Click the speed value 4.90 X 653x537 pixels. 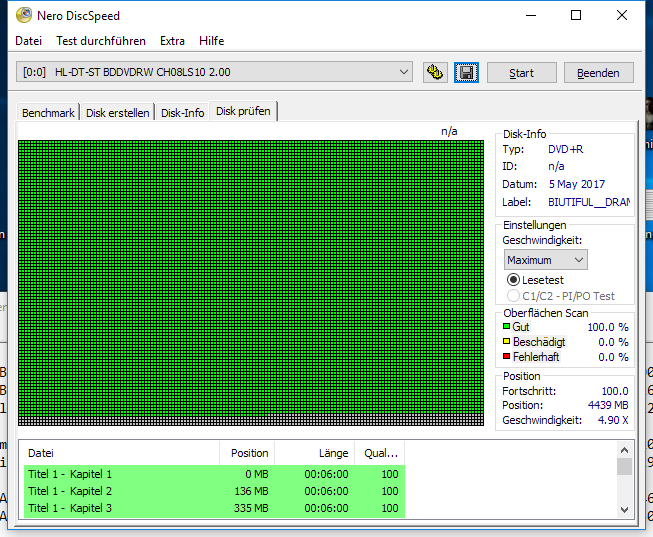613,420
